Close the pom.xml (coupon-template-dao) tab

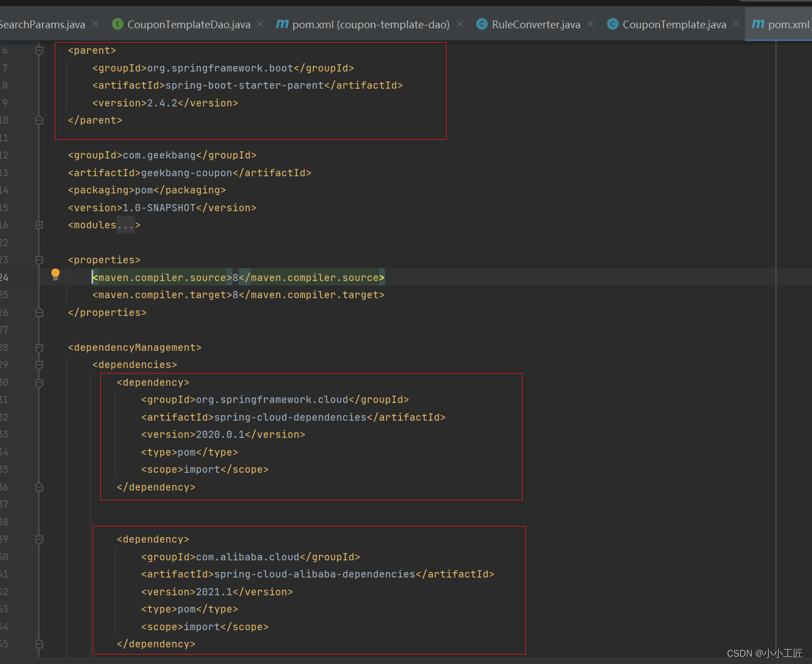click(460, 24)
